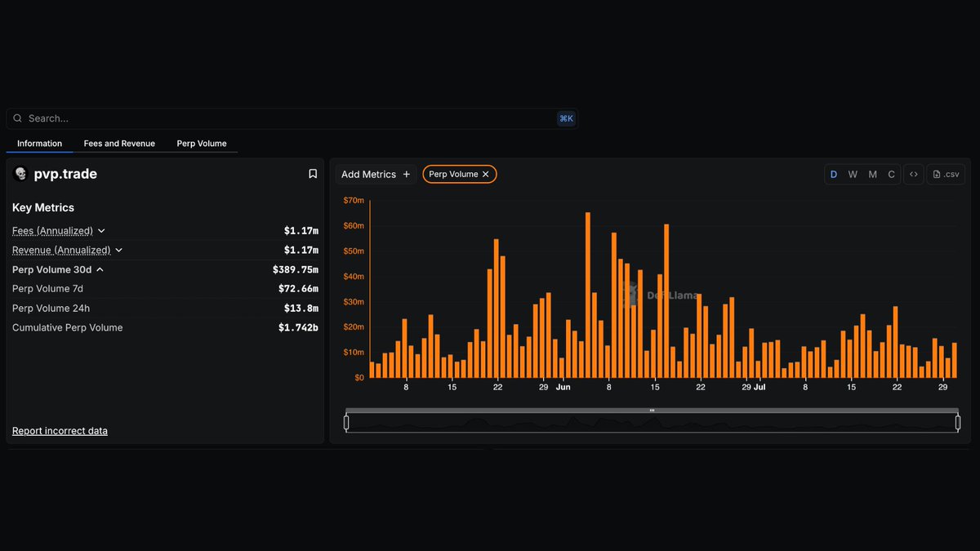Click the Jul label on x-axis

(759, 387)
